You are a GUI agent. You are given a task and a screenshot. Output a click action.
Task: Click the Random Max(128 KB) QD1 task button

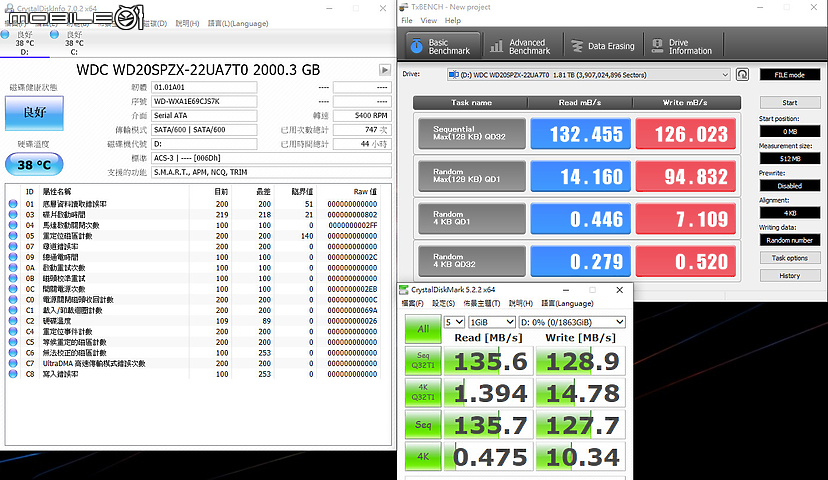472,176
